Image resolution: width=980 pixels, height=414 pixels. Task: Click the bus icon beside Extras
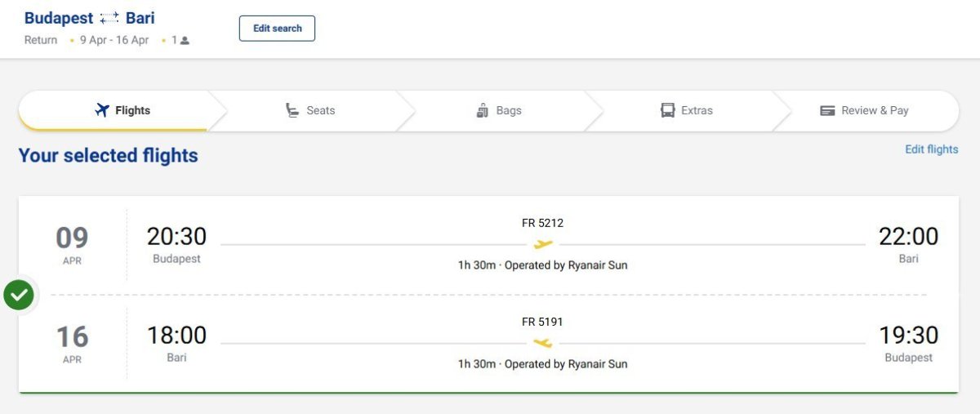pos(668,110)
